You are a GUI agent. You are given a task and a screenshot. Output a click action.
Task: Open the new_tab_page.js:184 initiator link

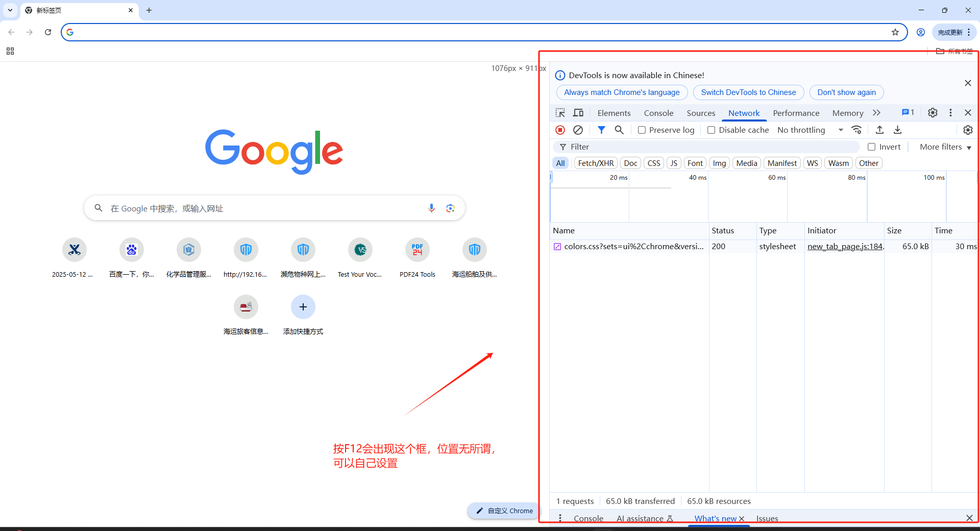point(845,247)
